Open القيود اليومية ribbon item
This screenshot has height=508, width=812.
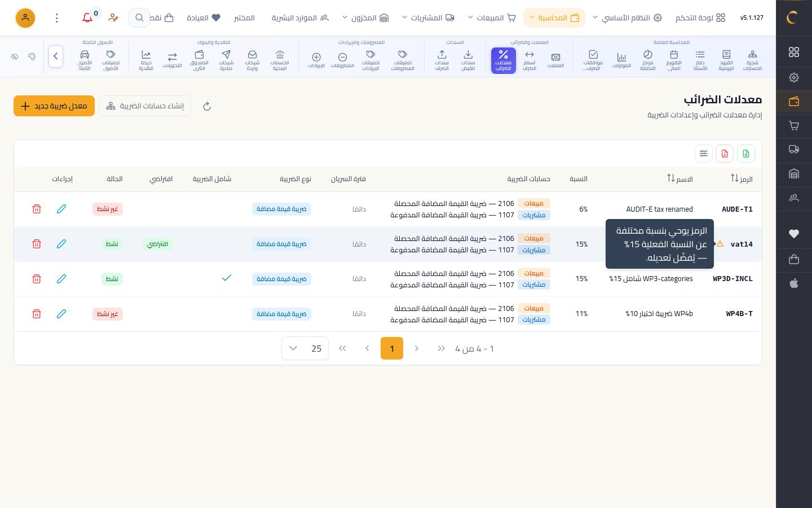click(x=726, y=60)
